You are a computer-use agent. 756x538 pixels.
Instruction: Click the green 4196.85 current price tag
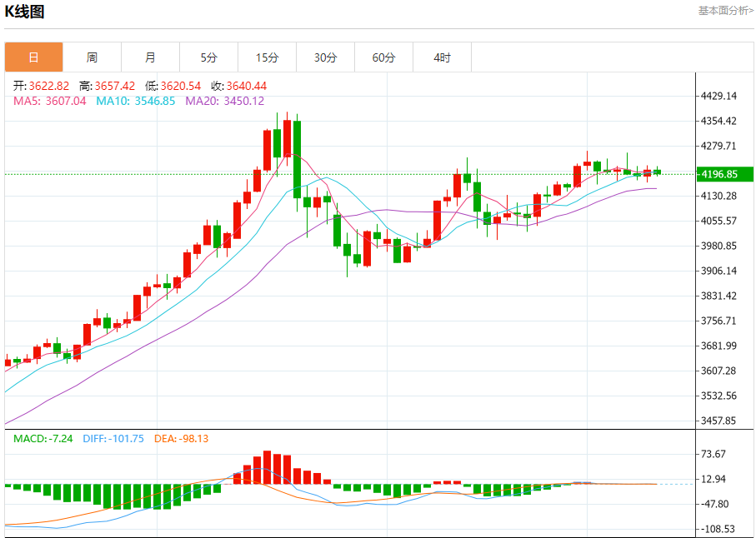pyautogui.click(x=719, y=174)
